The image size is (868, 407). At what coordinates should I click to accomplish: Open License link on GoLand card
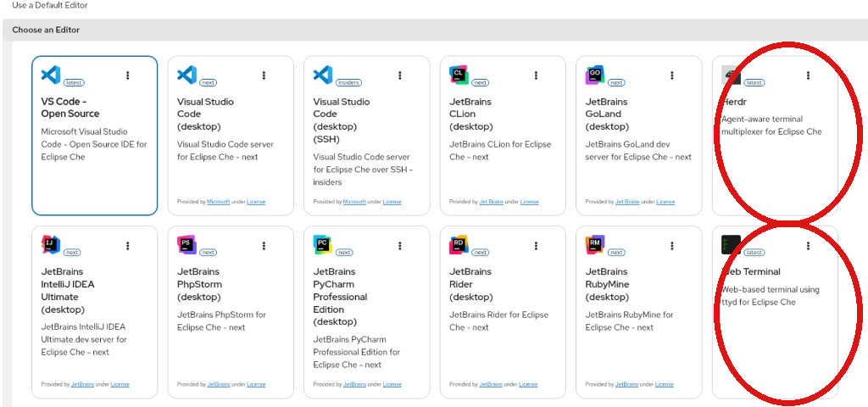pyautogui.click(x=665, y=202)
